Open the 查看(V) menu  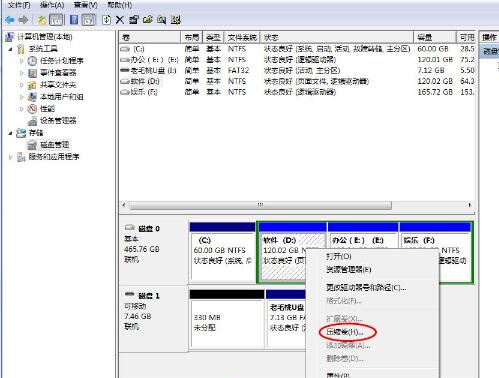85,5
